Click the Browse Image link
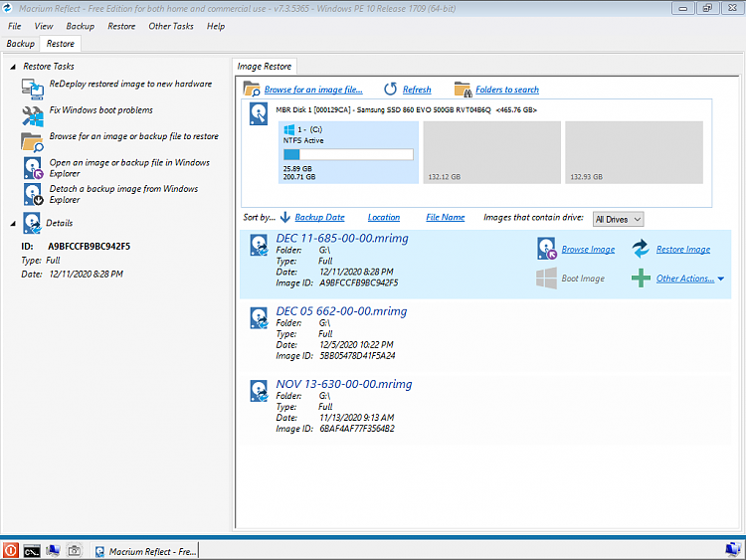The image size is (746, 560). (x=588, y=250)
